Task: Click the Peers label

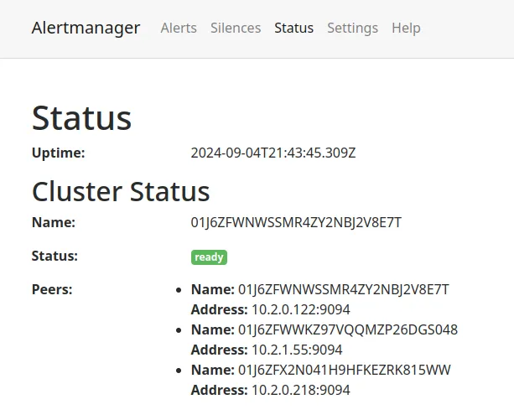Action: (52, 290)
